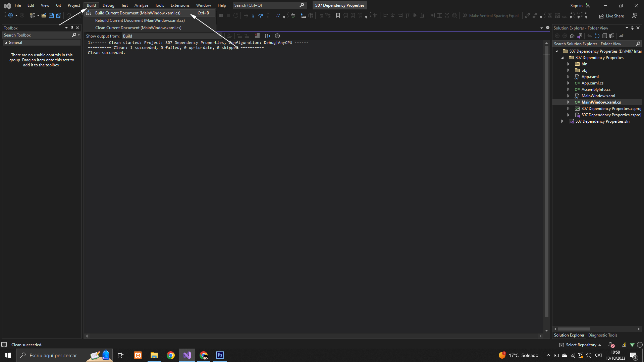Screen dimensions: 644x362
Task: Click Collapse All icon in Solution Explorer
Action: (x=604, y=36)
